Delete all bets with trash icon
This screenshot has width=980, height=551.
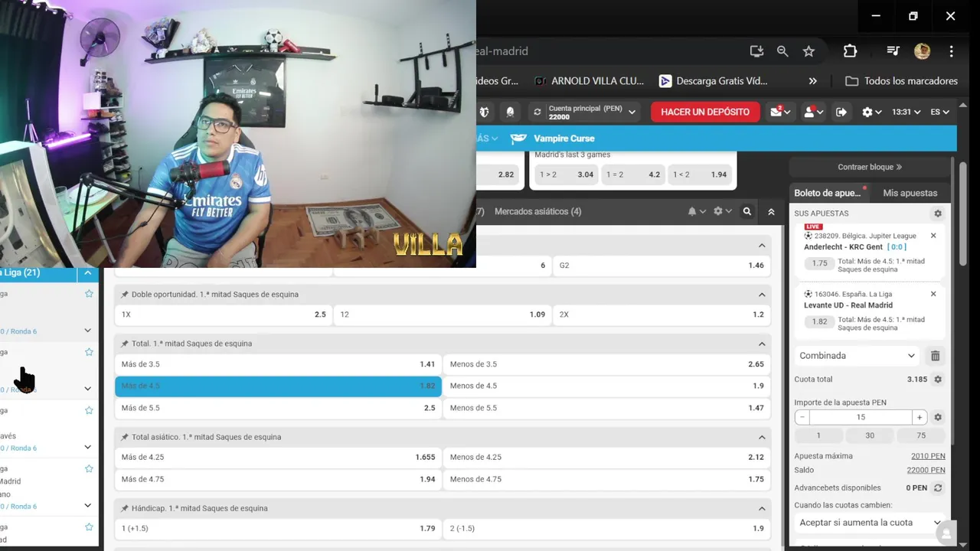pos(935,356)
